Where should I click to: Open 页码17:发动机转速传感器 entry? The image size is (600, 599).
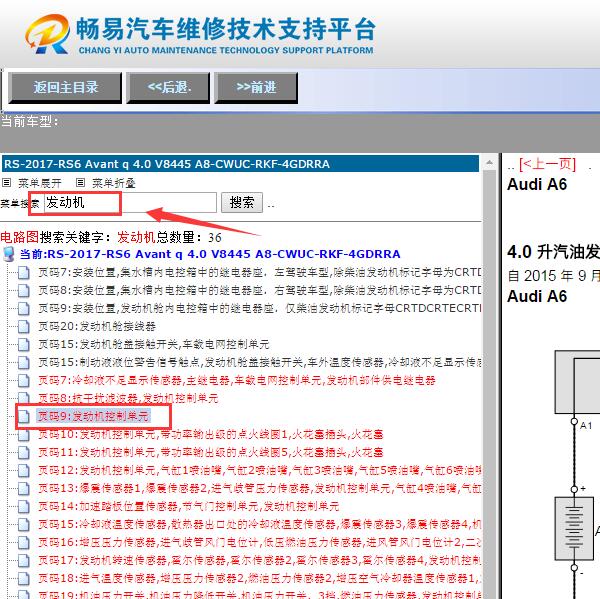coord(259,560)
